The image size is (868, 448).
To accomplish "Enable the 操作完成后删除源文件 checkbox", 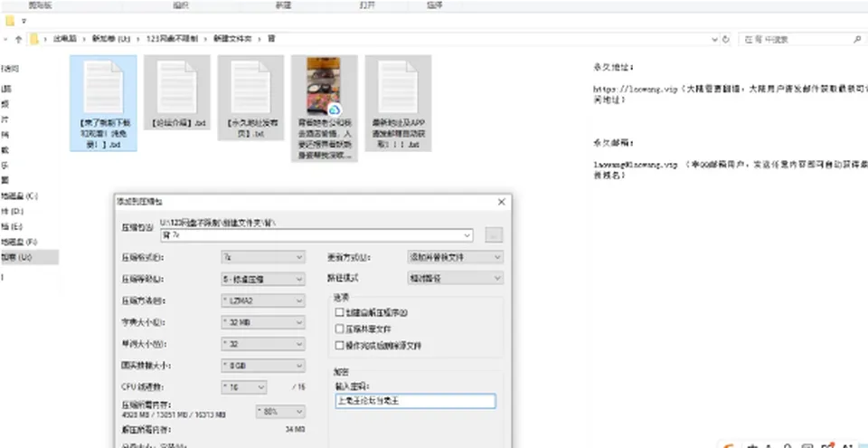I will (340, 346).
